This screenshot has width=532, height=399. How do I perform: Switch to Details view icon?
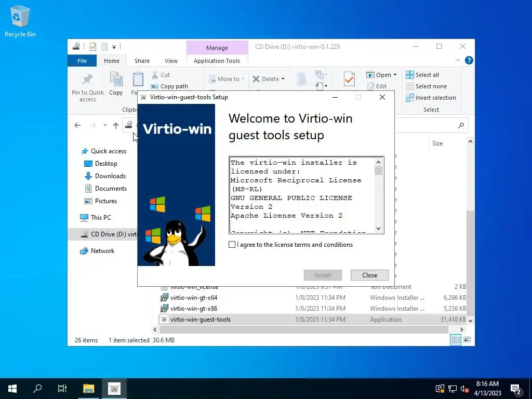[456, 340]
